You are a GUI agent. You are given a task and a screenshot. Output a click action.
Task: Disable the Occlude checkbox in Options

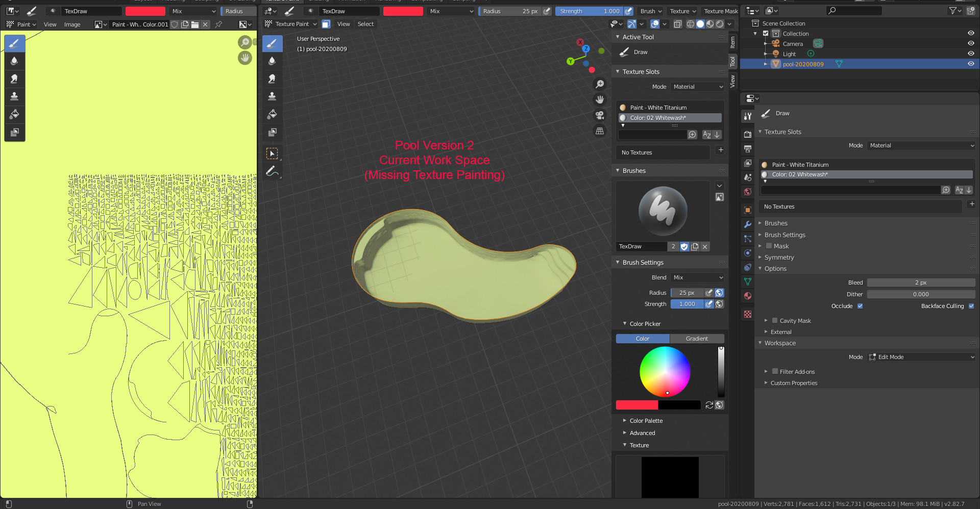point(861,306)
